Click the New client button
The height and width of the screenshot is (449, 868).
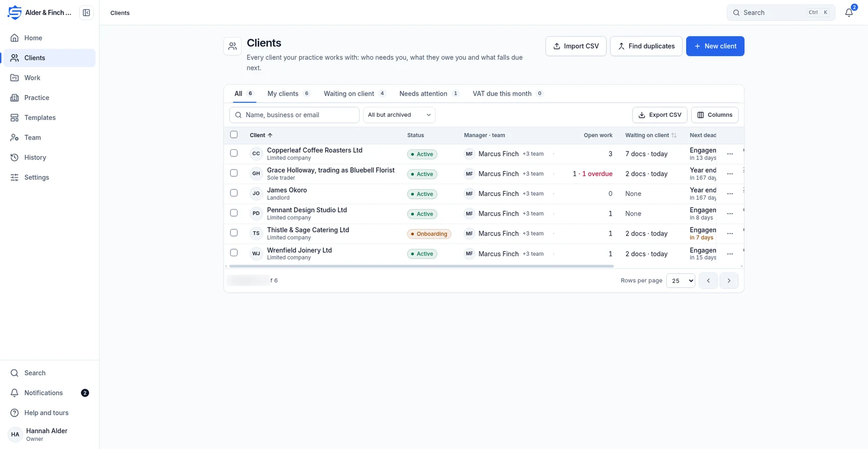tap(715, 46)
